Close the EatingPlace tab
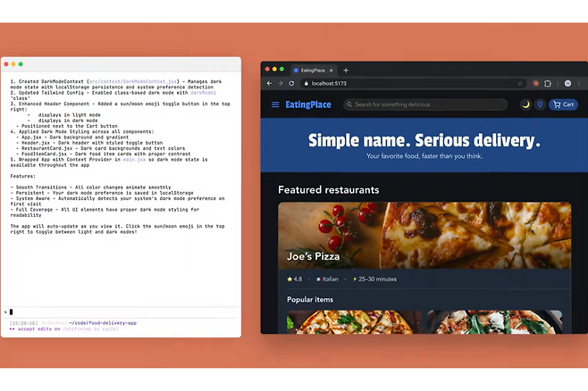Image resolution: width=588 pixels, height=391 pixels. click(x=332, y=70)
